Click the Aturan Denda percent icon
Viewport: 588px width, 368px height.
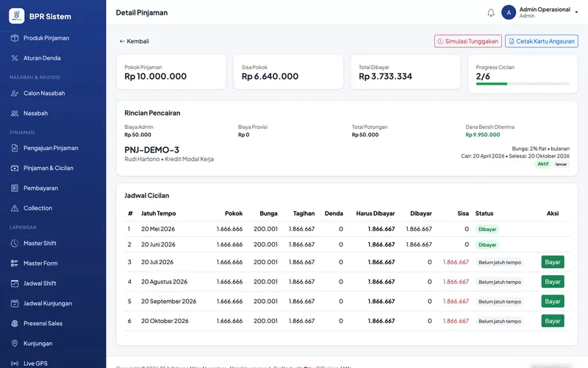click(x=15, y=58)
